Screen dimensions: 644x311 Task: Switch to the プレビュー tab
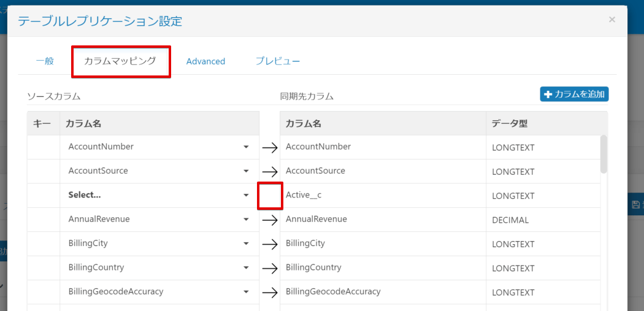[278, 61]
